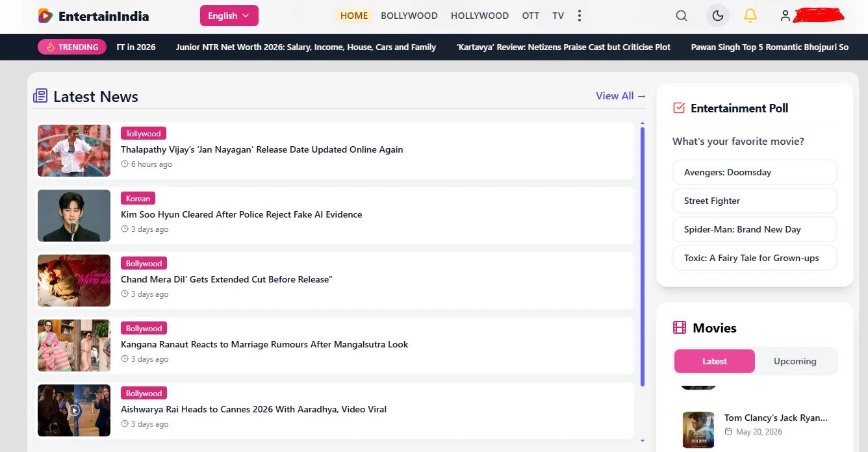The width and height of the screenshot is (868, 452).
Task: Open Tom Clancy's Jack Ryan movie title
Action: coord(776,418)
